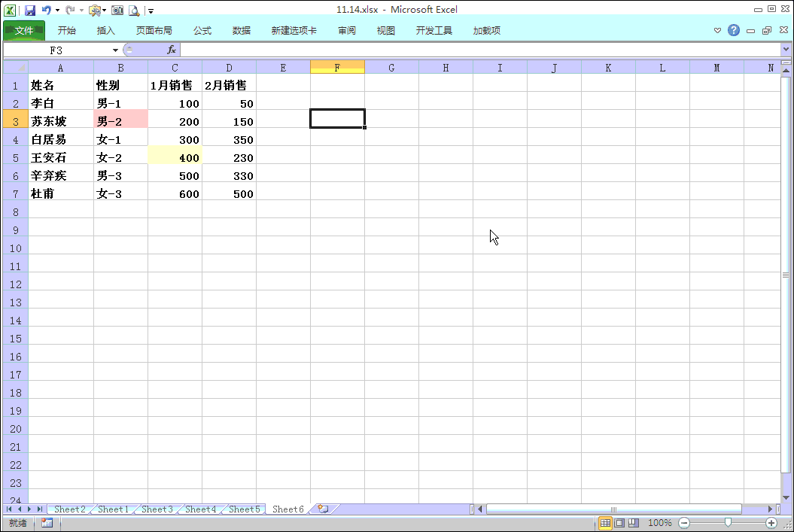
Task: Switch to Sheet5 tab
Action: (244, 509)
